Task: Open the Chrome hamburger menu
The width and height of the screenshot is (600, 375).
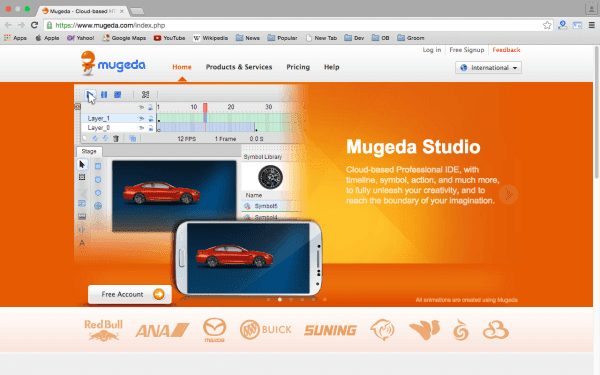Action: 592,25
